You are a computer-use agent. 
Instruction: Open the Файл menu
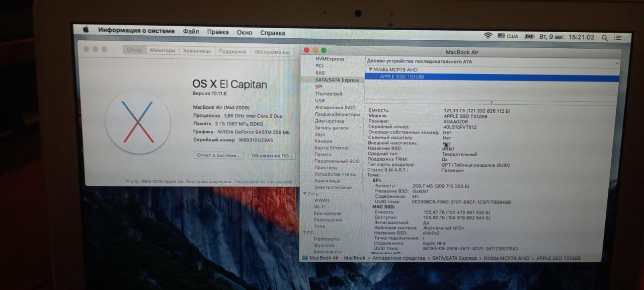coord(191,31)
